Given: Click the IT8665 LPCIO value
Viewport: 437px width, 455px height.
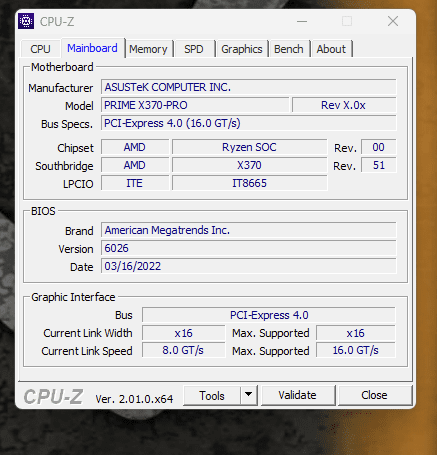Looking at the screenshot, I should pyautogui.click(x=249, y=183).
